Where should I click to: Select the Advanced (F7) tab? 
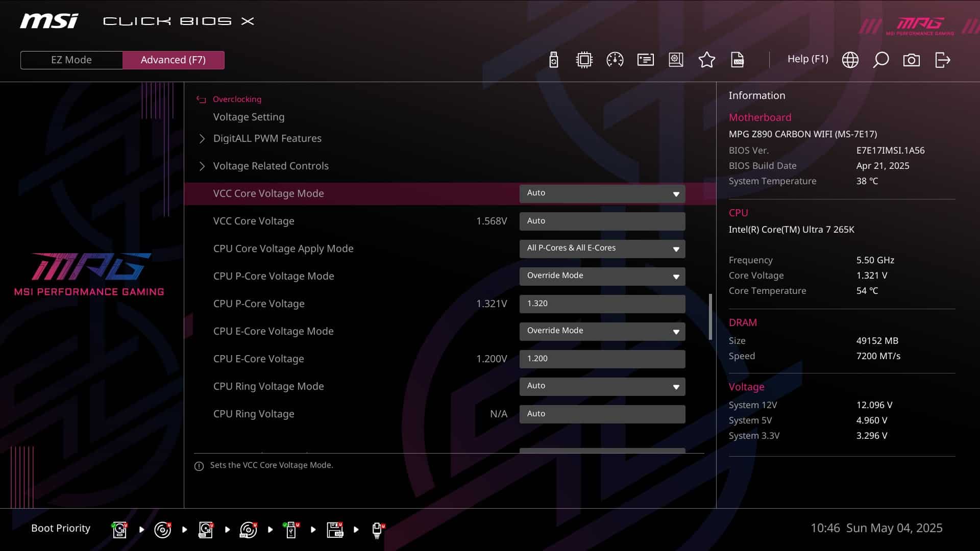(173, 60)
